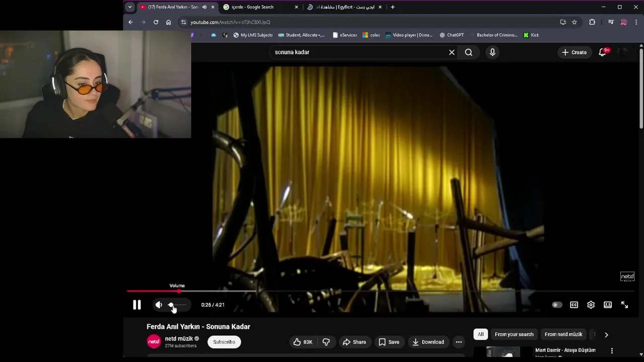Turn on closed captions (CC)
644x362 pixels.
(574, 305)
